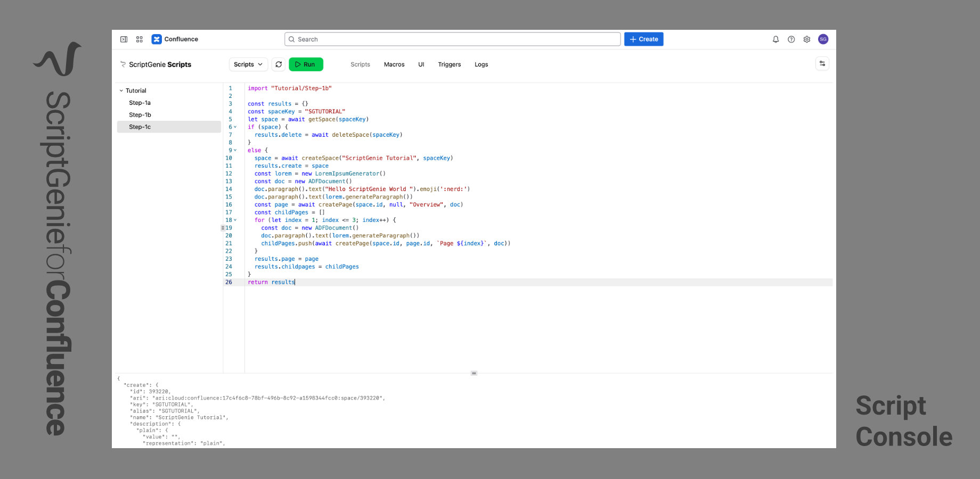Click the "id": 393220 output line

[x=150, y=392]
